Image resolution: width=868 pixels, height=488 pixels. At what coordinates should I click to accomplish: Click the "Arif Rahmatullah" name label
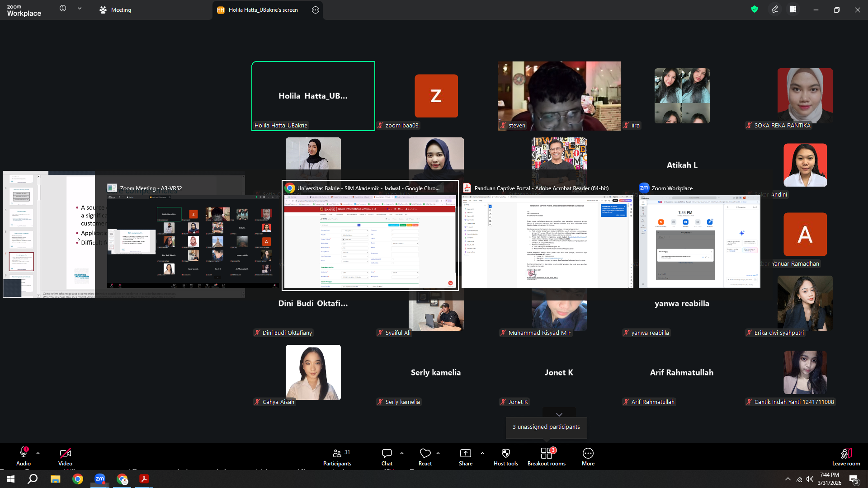[x=653, y=402]
